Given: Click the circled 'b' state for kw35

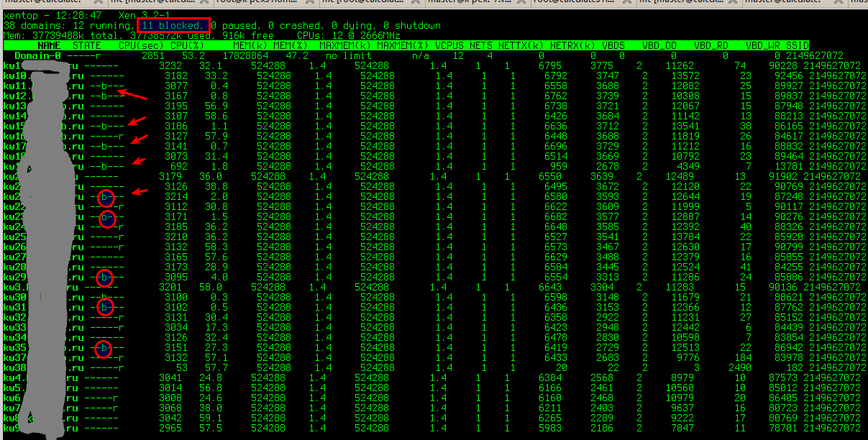Looking at the screenshot, I should click(x=105, y=349).
